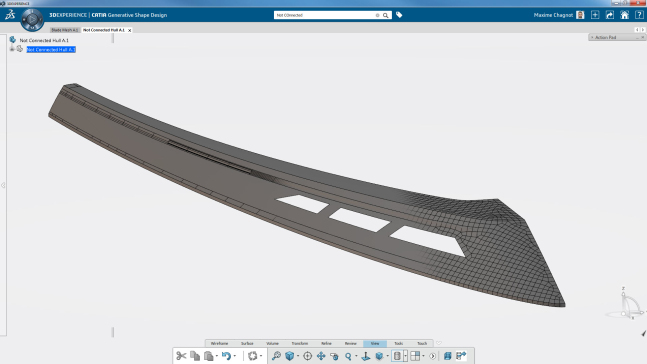Click the highlighted 'Not Connected Hull A.1' child node
Viewport: 647px width, 364px height.
51,50
